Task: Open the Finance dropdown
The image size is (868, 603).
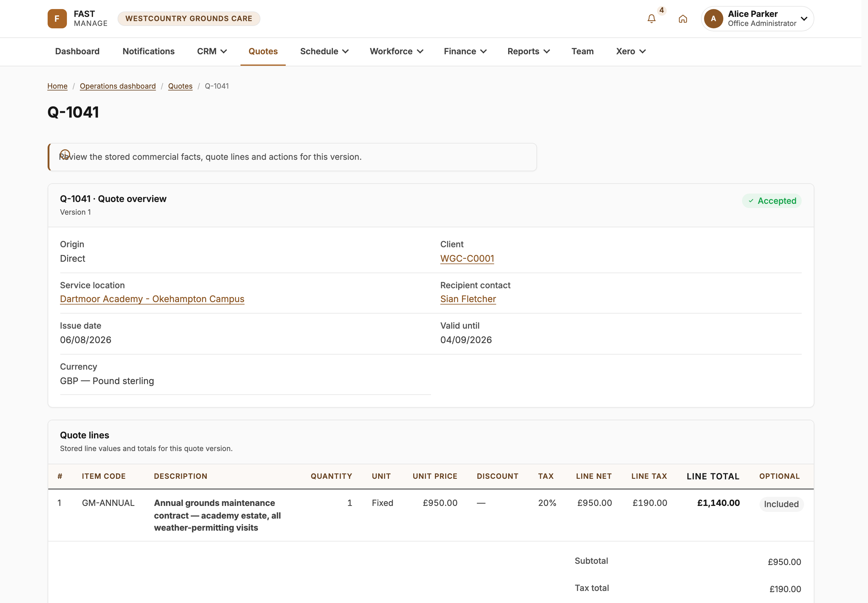Action: (x=465, y=51)
